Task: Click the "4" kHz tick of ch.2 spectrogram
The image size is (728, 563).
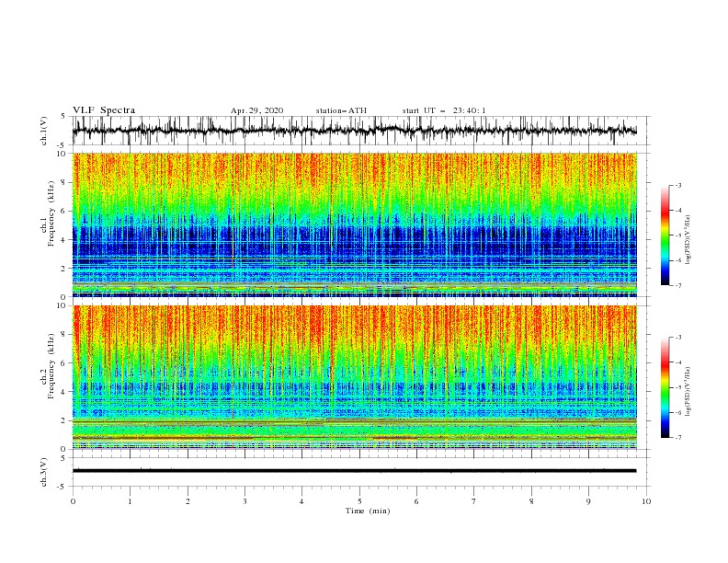Action: pyautogui.click(x=64, y=392)
